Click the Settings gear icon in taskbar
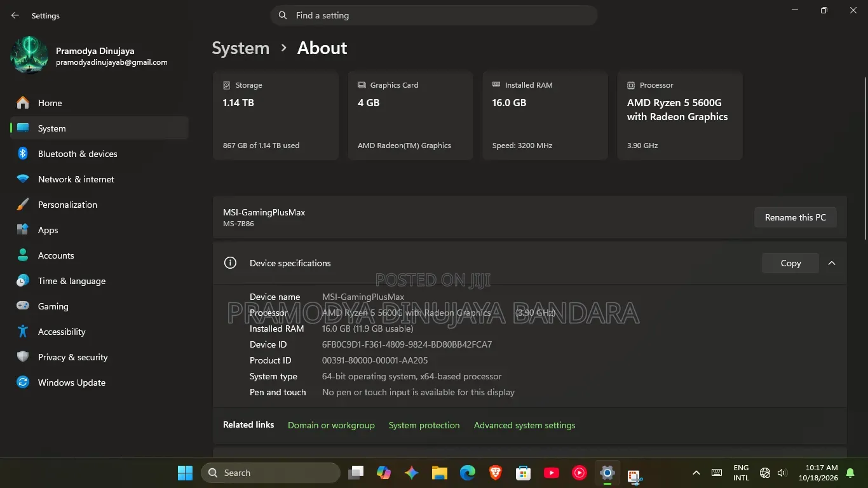 point(607,473)
